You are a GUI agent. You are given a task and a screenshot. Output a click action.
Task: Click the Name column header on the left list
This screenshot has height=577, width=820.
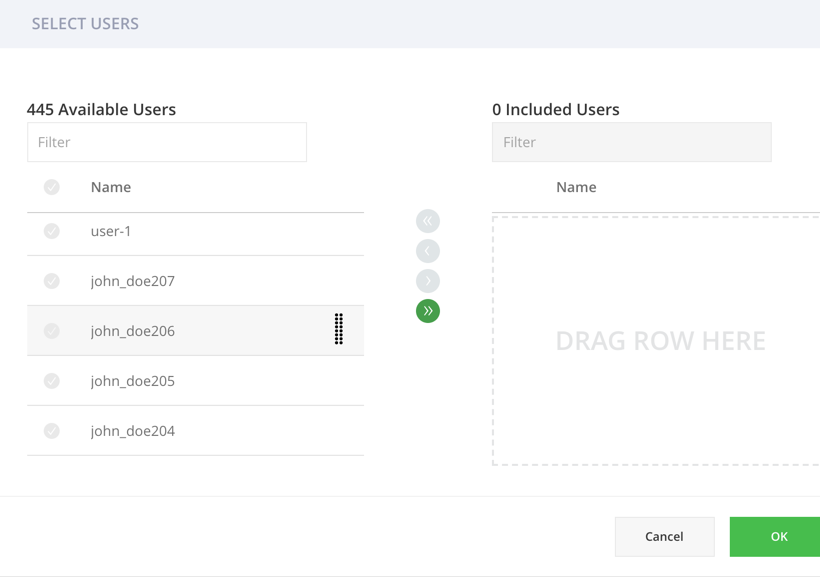tap(110, 187)
